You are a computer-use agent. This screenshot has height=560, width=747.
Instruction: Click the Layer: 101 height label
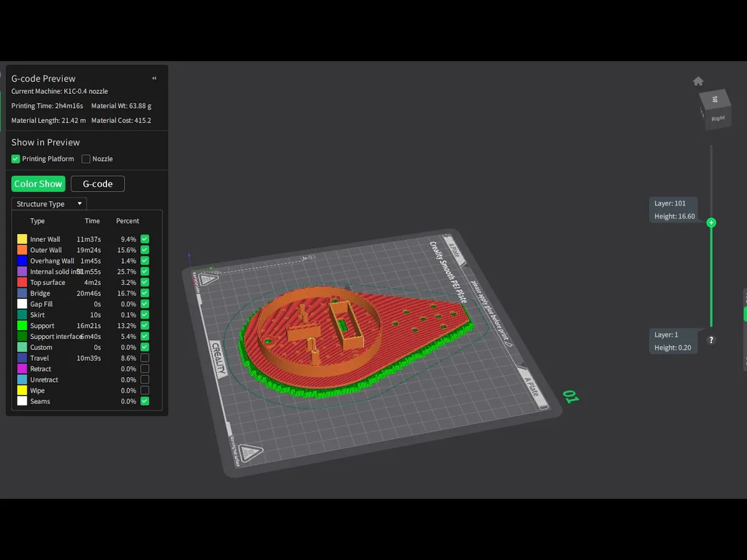pyautogui.click(x=674, y=210)
